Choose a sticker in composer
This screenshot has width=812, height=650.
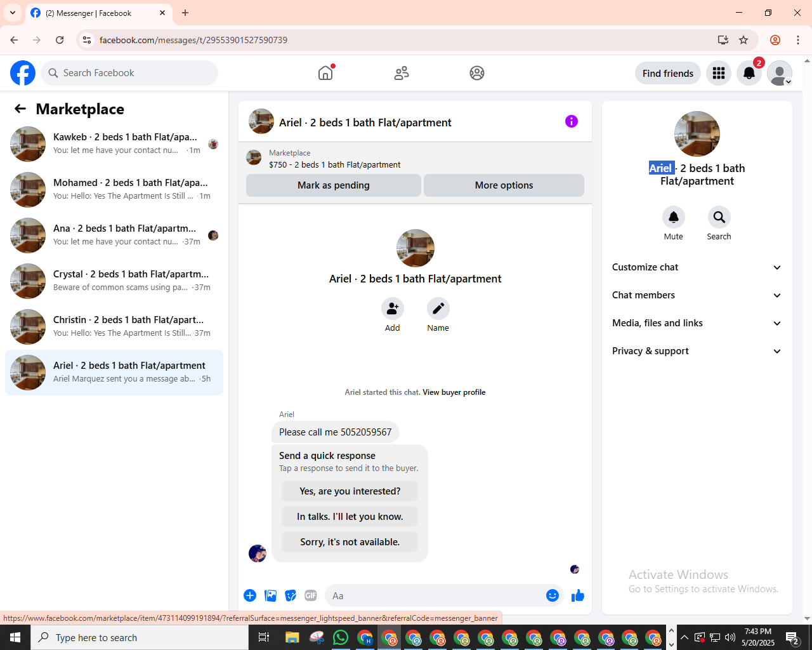(x=291, y=595)
